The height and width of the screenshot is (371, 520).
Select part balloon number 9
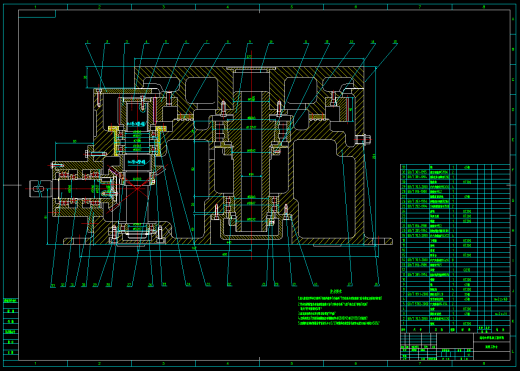click(249, 42)
